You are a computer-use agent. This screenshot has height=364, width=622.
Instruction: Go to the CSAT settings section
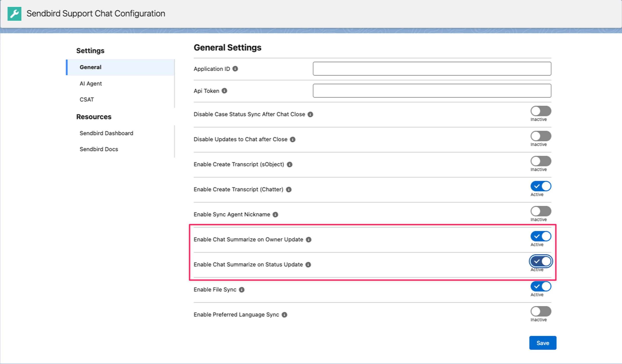coord(87,100)
